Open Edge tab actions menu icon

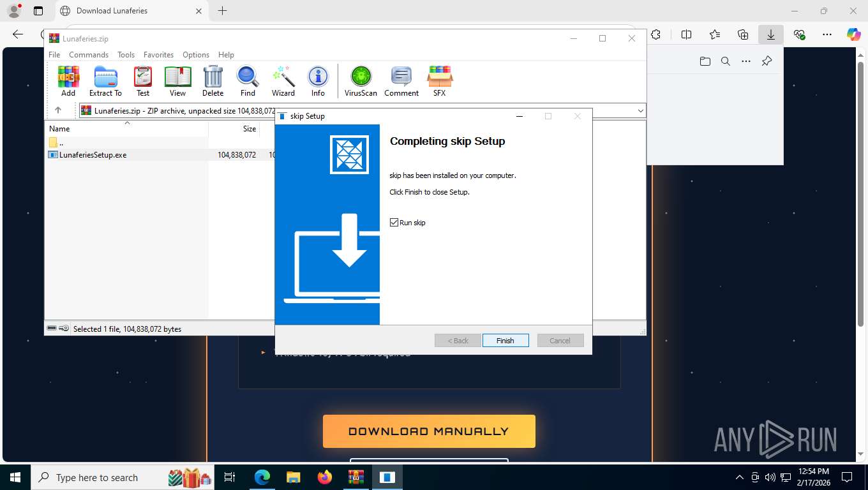click(38, 11)
